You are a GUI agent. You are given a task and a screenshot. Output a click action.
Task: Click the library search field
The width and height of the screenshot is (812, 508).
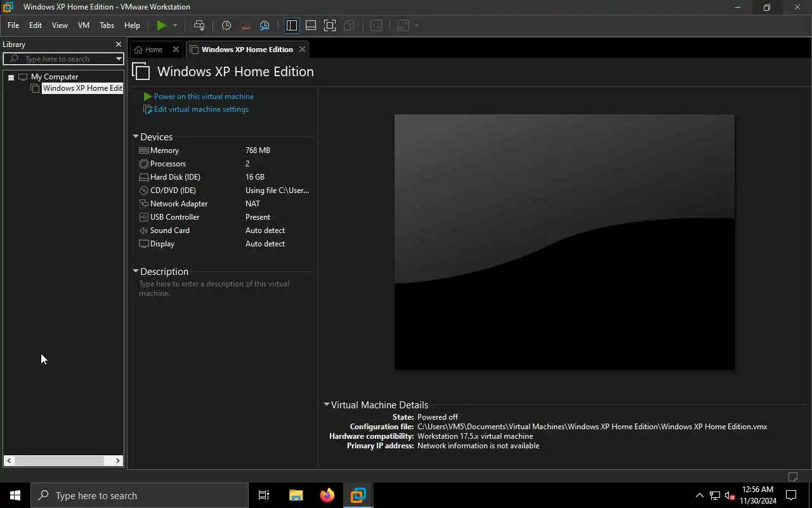[62, 59]
